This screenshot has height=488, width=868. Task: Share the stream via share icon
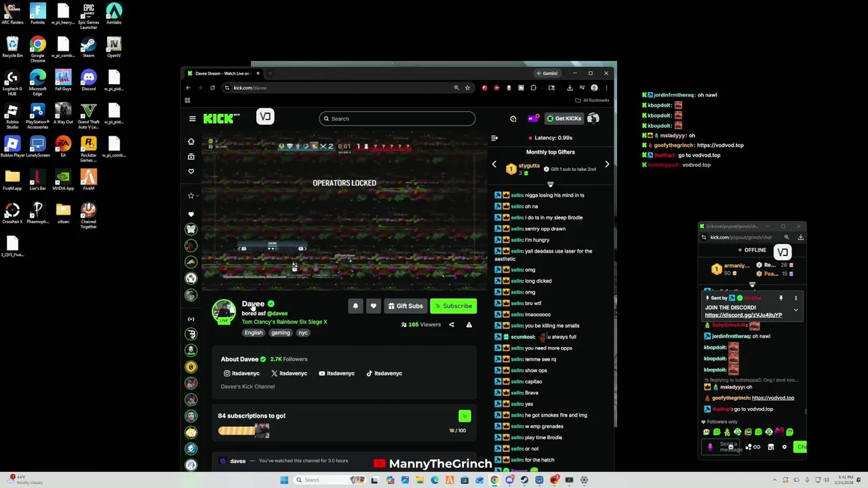(x=452, y=325)
